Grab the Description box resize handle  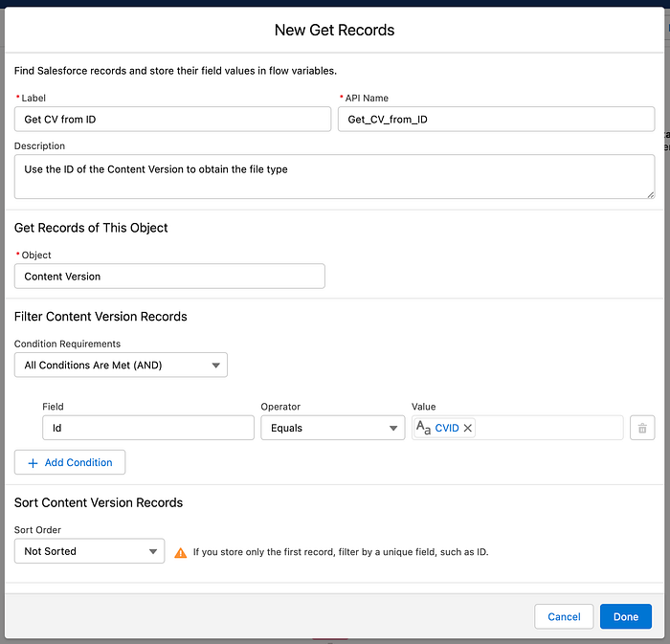(x=650, y=193)
